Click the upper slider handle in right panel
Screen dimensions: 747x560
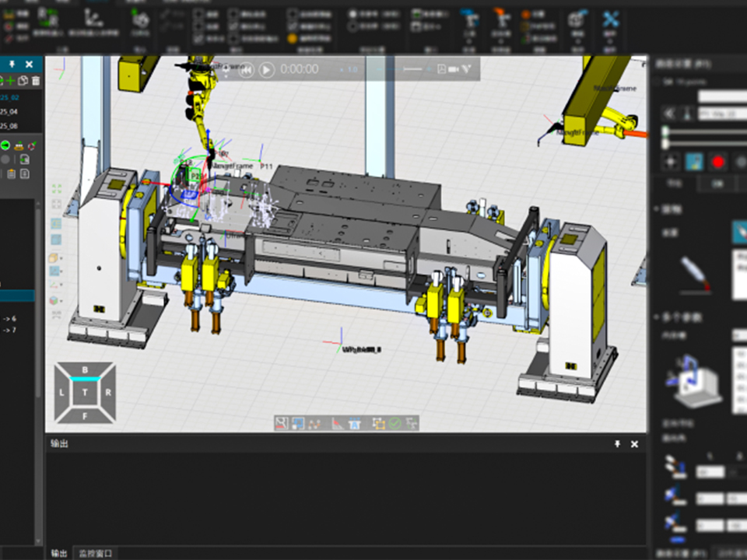point(665,133)
